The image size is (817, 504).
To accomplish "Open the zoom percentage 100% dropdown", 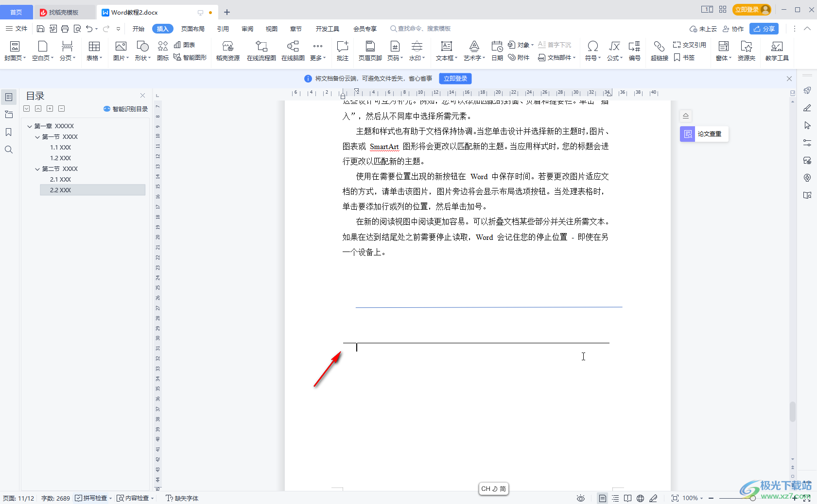I will pyautogui.click(x=693, y=498).
